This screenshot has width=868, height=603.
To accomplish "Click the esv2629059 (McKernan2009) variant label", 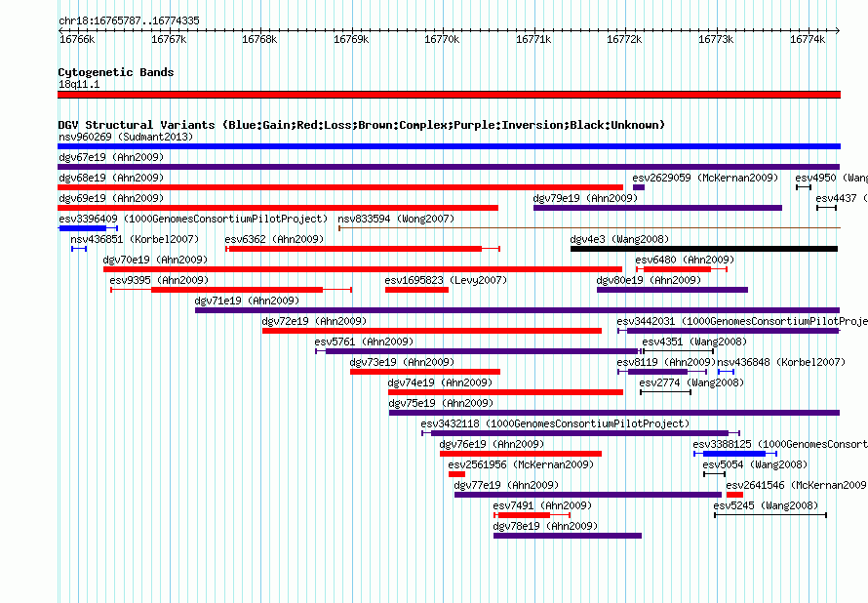I will click(x=705, y=178).
